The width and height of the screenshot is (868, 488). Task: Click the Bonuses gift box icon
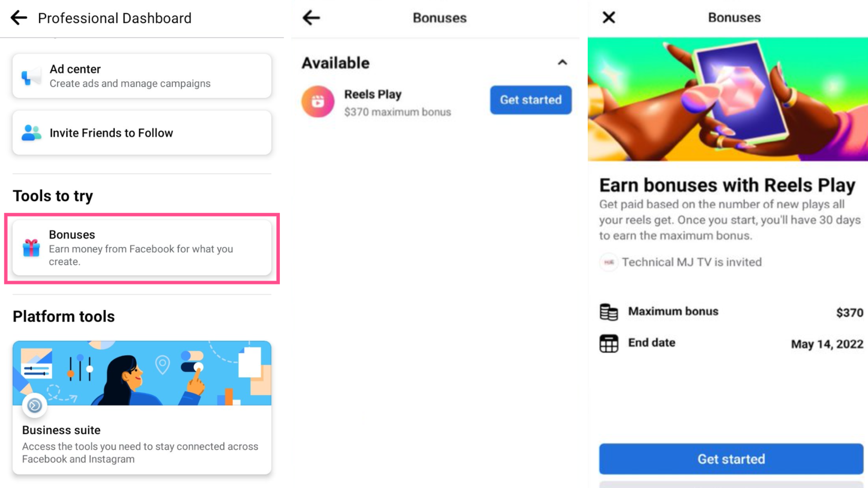[31, 248]
